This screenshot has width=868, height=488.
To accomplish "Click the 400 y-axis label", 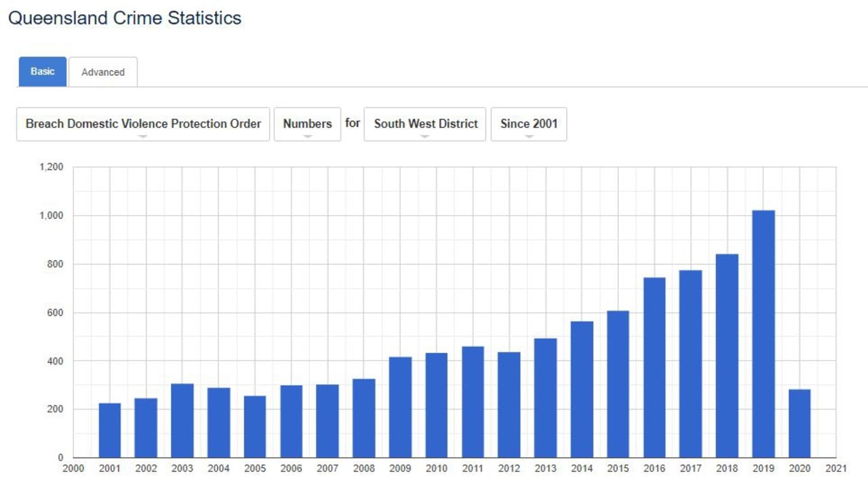I will tap(56, 361).
